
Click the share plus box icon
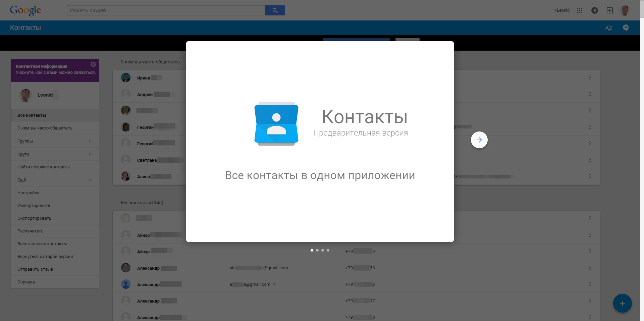[x=610, y=10]
